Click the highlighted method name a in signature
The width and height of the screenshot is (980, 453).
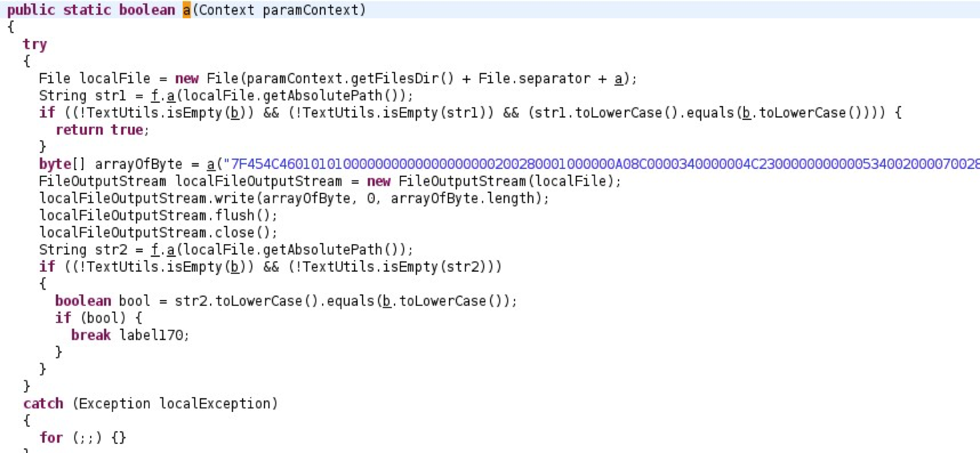(186, 10)
